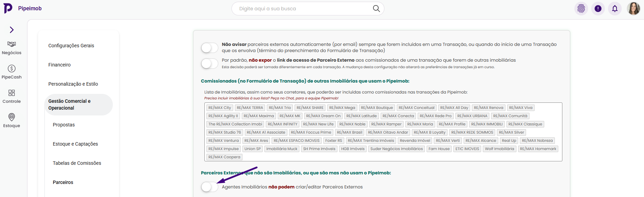Viewport: 644px width, 197px height.
Task: Click the RE/MAX TERRA tag
Action: (250, 108)
